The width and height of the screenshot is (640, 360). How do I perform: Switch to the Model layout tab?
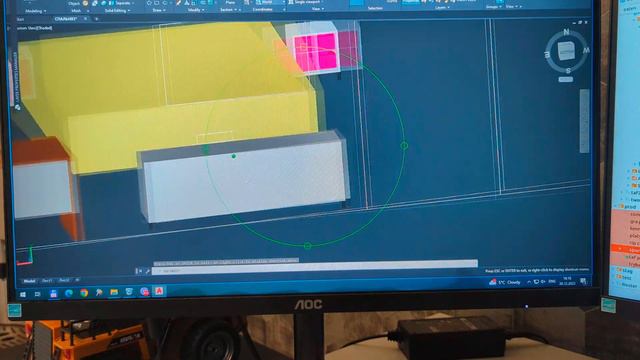[29, 281]
